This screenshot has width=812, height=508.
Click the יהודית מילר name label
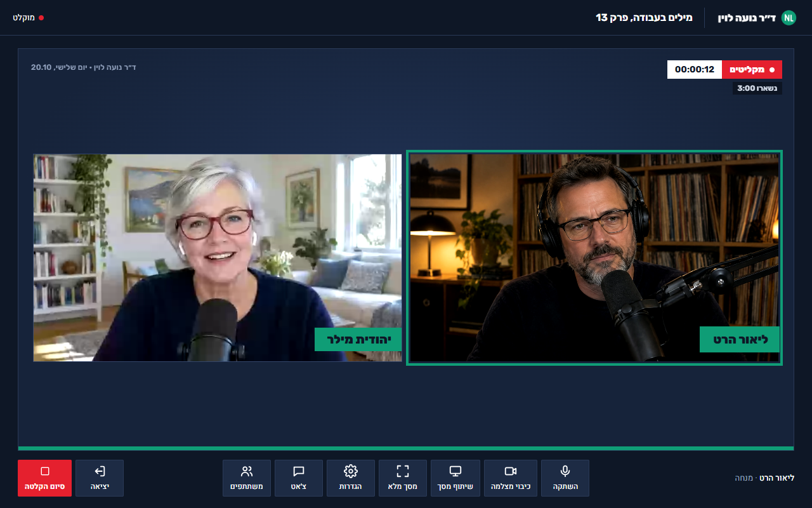(358, 339)
